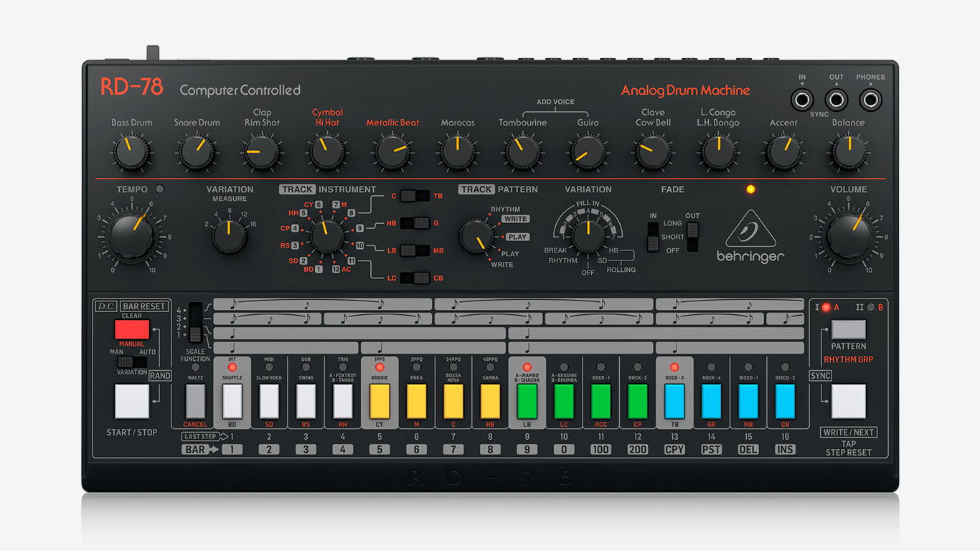The image size is (980, 551).
Task: Click step 12 CP Rock-2 button
Action: pyautogui.click(x=638, y=401)
